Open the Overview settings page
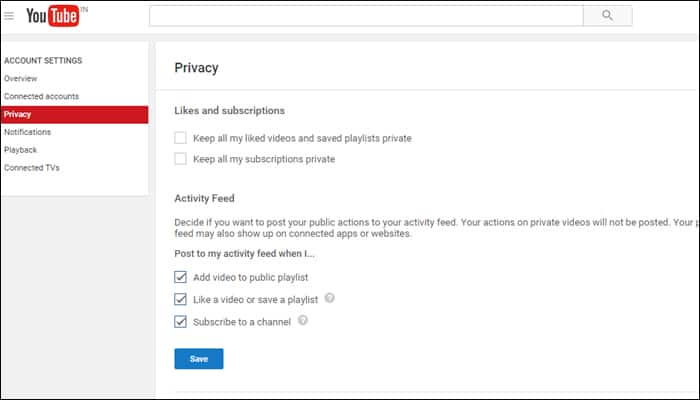 [x=21, y=79]
